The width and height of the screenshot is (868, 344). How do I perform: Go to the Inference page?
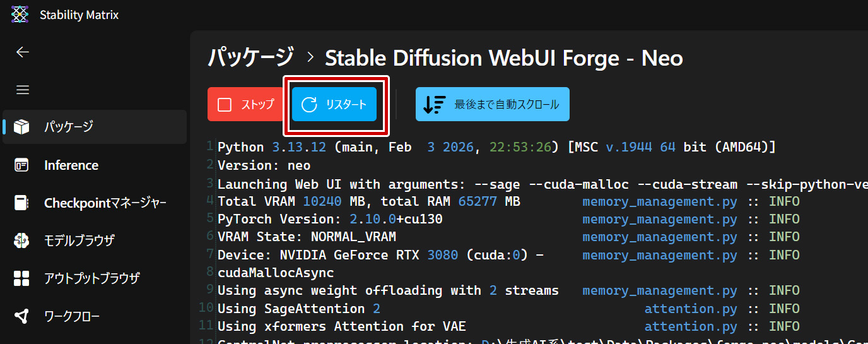71,165
